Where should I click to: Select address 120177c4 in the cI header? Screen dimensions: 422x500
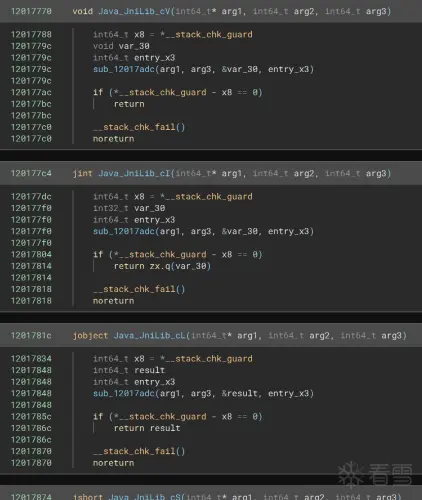click(31, 173)
